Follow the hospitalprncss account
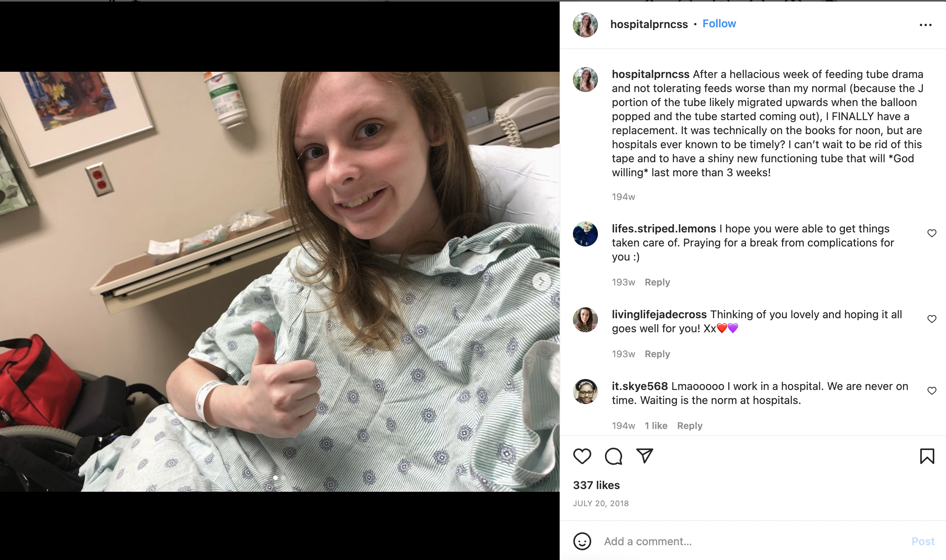 tap(719, 24)
